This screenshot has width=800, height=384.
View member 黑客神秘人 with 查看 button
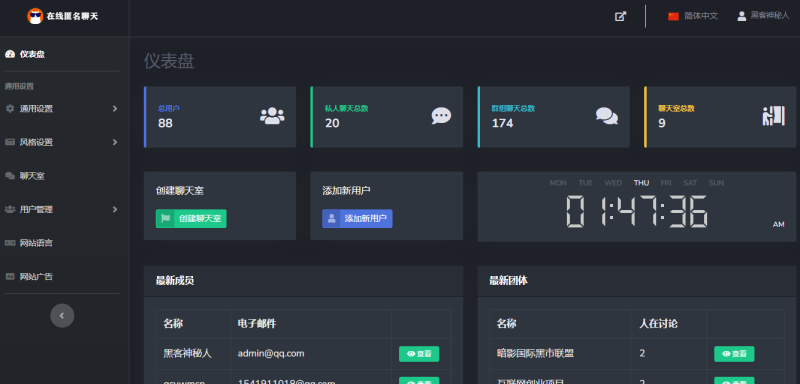coord(419,354)
